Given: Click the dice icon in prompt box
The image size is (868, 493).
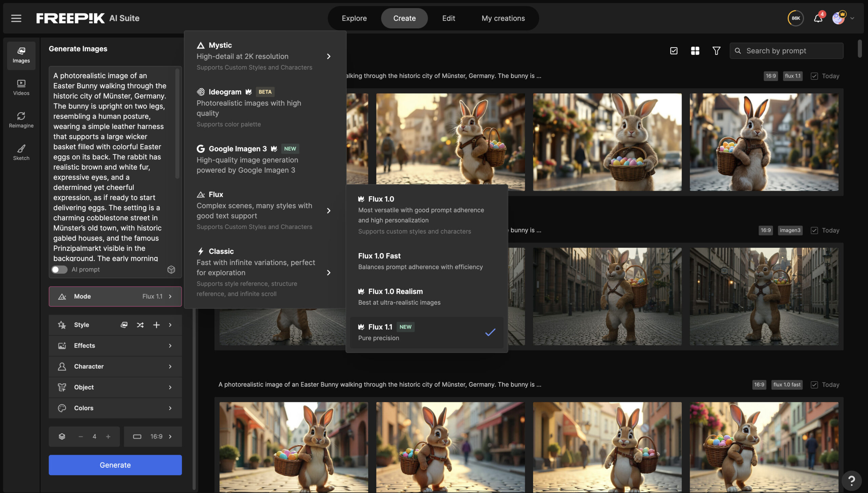Looking at the screenshot, I should coord(171,269).
